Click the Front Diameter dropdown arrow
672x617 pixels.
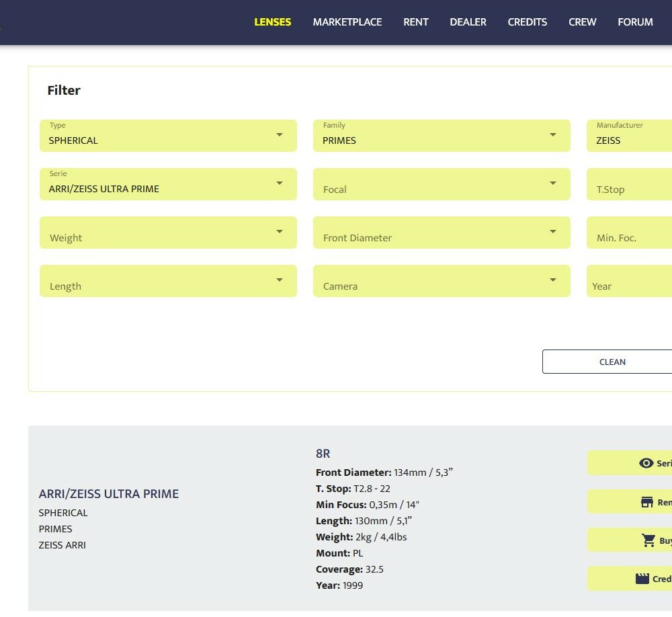click(x=553, y=231)
